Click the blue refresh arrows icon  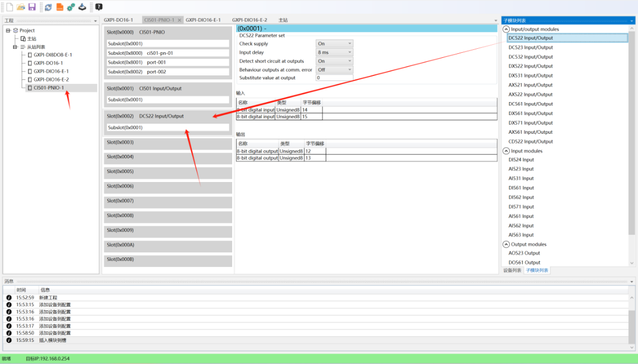[48, 7]
